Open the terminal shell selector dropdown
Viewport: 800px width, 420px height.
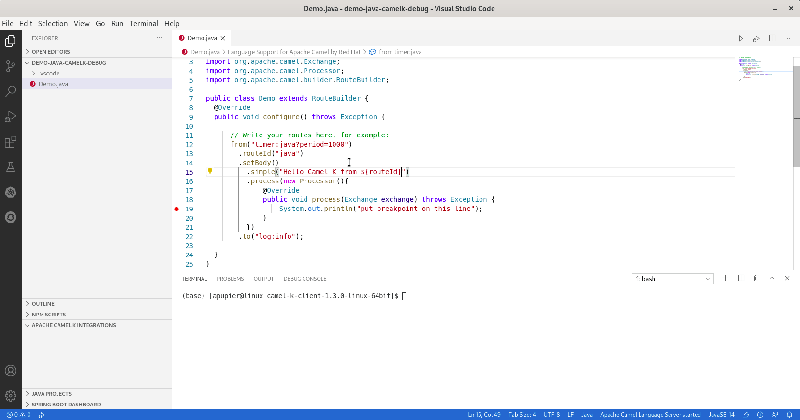click(x=672, y=279)
